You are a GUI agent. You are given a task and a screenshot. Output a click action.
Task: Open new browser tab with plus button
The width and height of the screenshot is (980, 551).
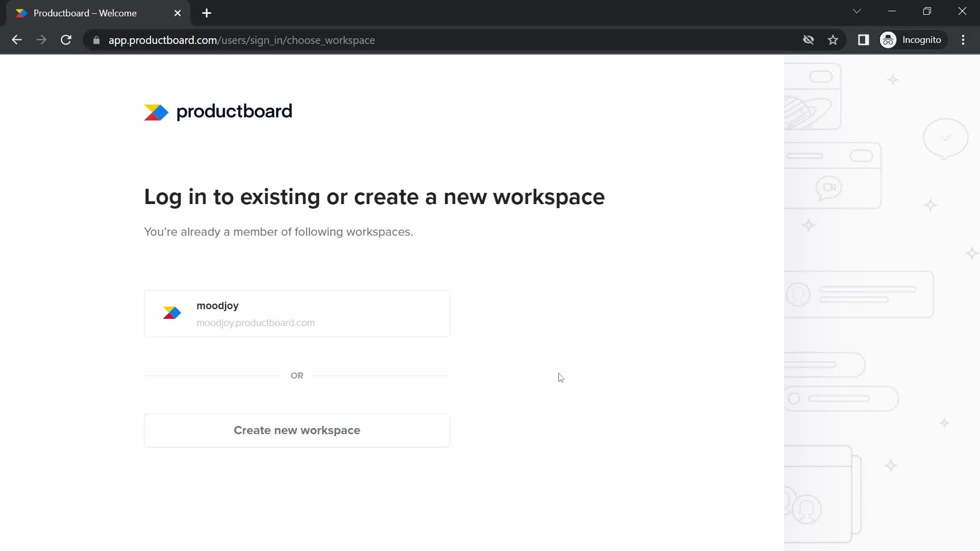click(x=206, y=13)
